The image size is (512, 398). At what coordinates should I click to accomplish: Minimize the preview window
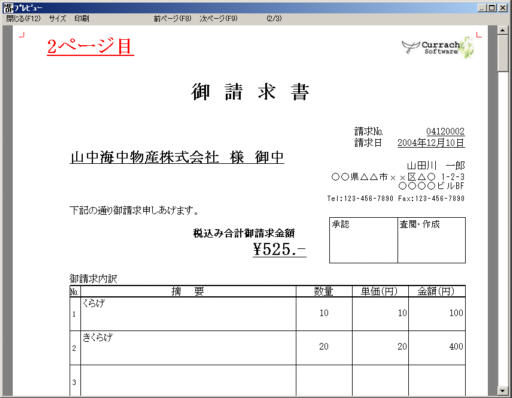pos(482,8)
